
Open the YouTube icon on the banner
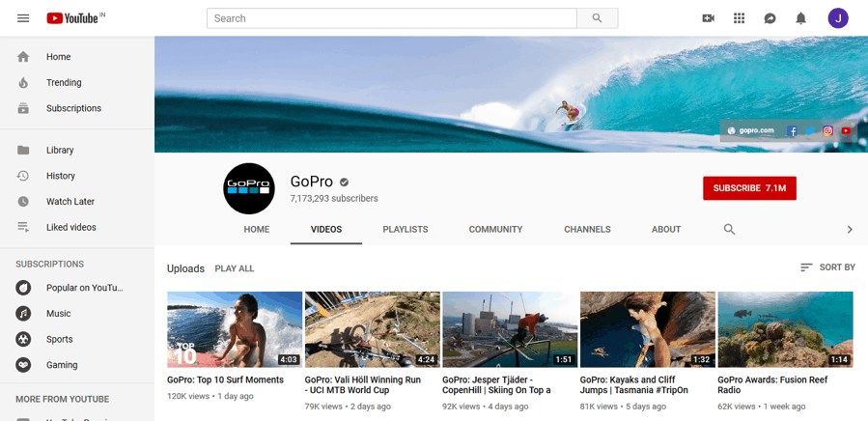click(846, 130)
